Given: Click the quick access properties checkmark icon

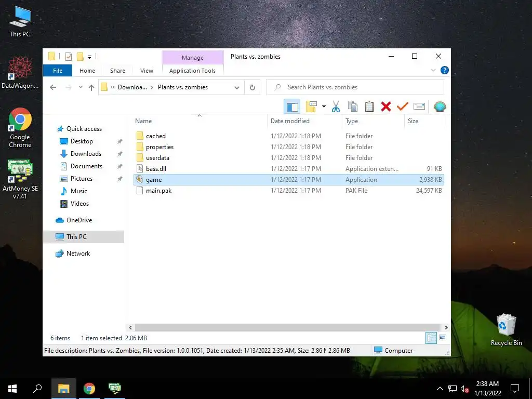Looking at the screenshot, I should click(69, 57).
